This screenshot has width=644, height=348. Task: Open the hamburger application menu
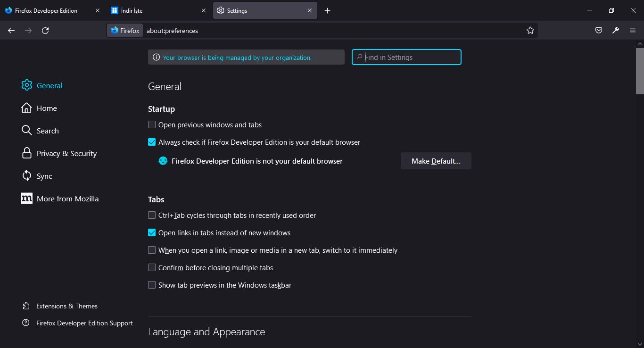(633, 31)
